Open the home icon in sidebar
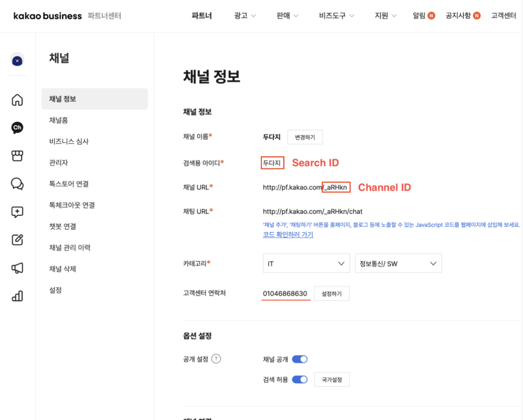Viewport: 523px width, 420px height. pos(17,100)
